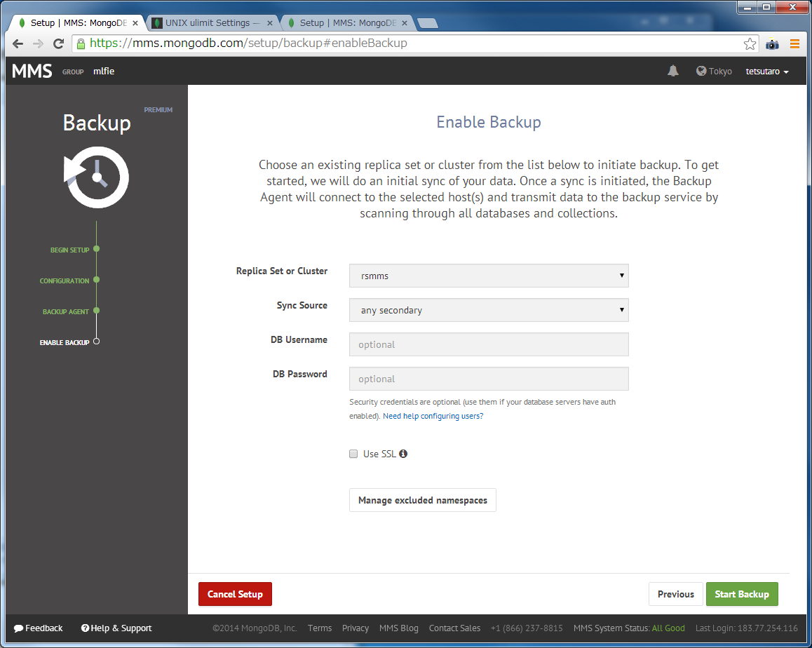
Task: Click Start Backup
Action: (x=742, y=593)
